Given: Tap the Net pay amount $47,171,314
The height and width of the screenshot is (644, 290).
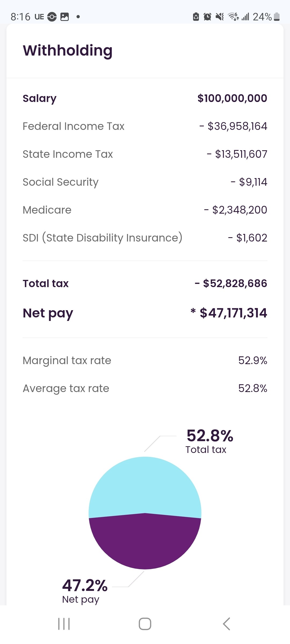Looking at the screenshot, I should coord(233,313).
